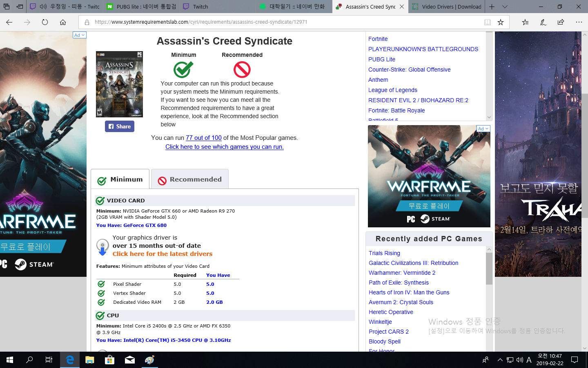Open the Anthem game link
The height and width of the screenshot is (368, 588).
[x=378, y=80]
